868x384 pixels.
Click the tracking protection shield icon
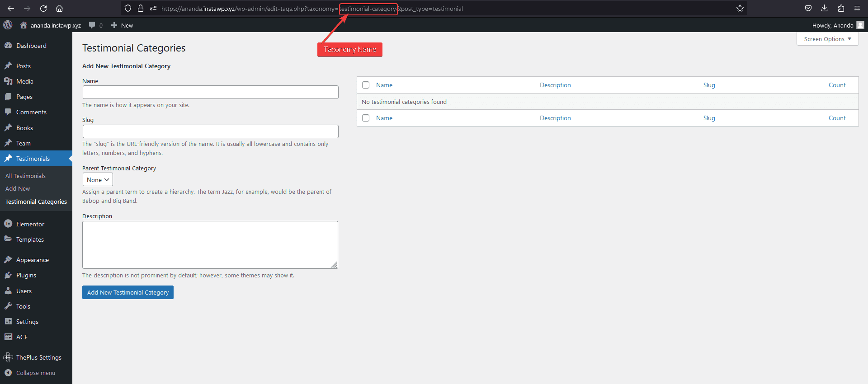pos(128,8)
